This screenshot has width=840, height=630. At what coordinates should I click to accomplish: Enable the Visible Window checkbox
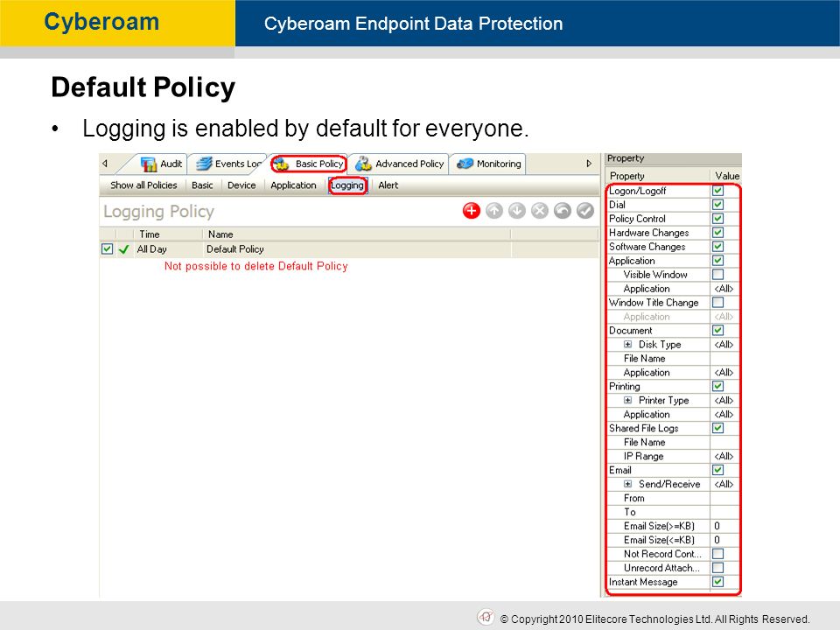[717, 274]
